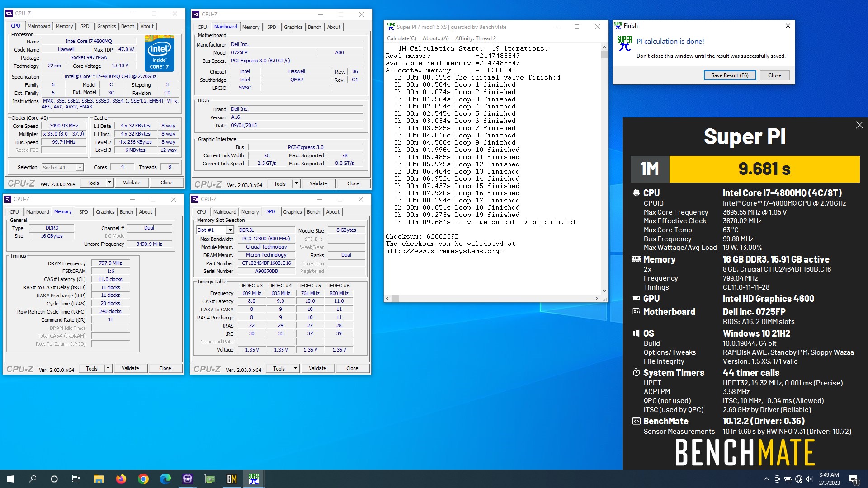
Task: Click the Motherboard section icon in BenchMate
Action: 636,312
